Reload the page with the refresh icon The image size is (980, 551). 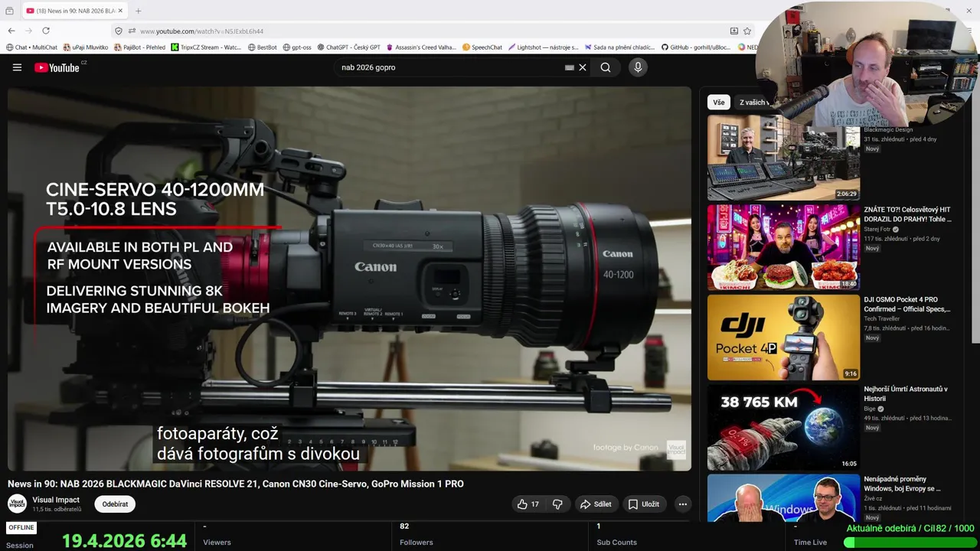[x=46, y=31]
